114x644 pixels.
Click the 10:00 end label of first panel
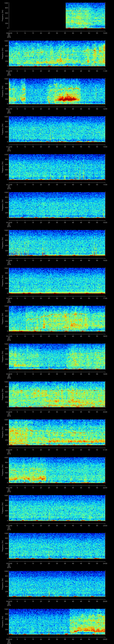[x=105, y=33]
